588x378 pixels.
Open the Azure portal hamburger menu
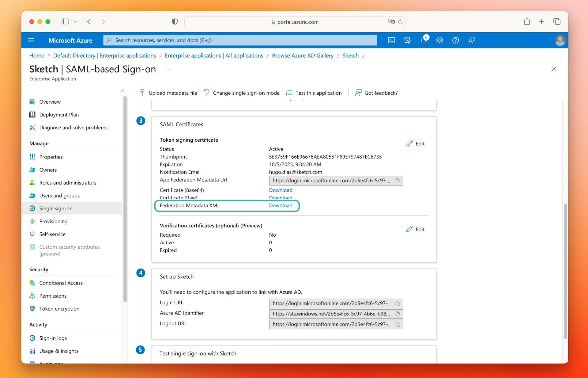[x=31, y=40]
